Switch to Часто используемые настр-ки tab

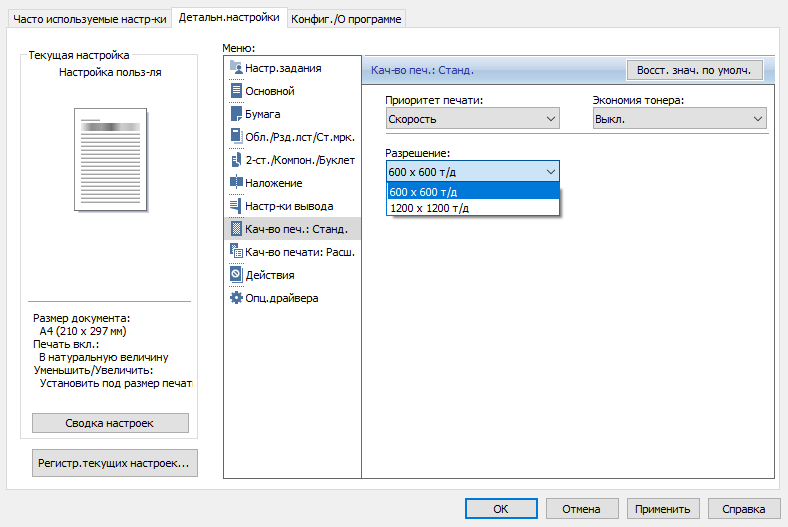click(x=89, y=18)
